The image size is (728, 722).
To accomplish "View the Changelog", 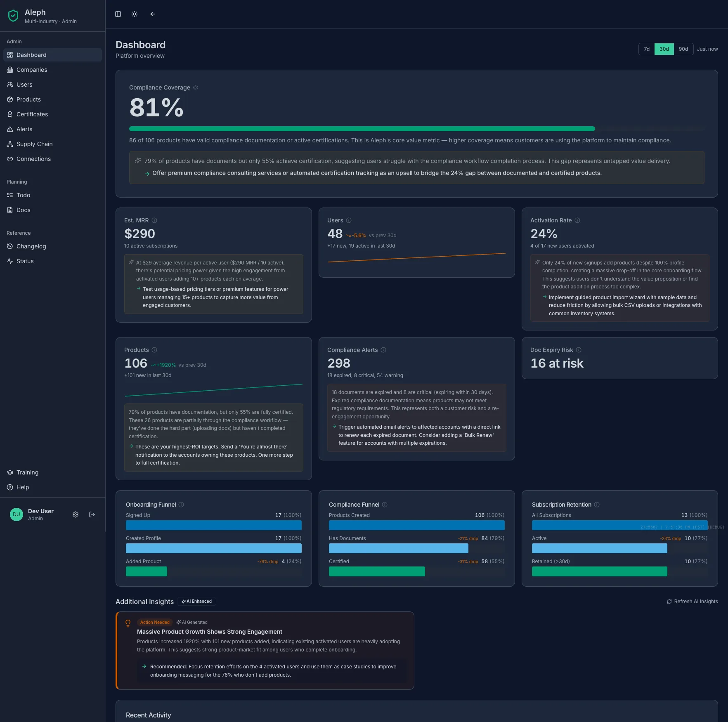I will [31, 246].
